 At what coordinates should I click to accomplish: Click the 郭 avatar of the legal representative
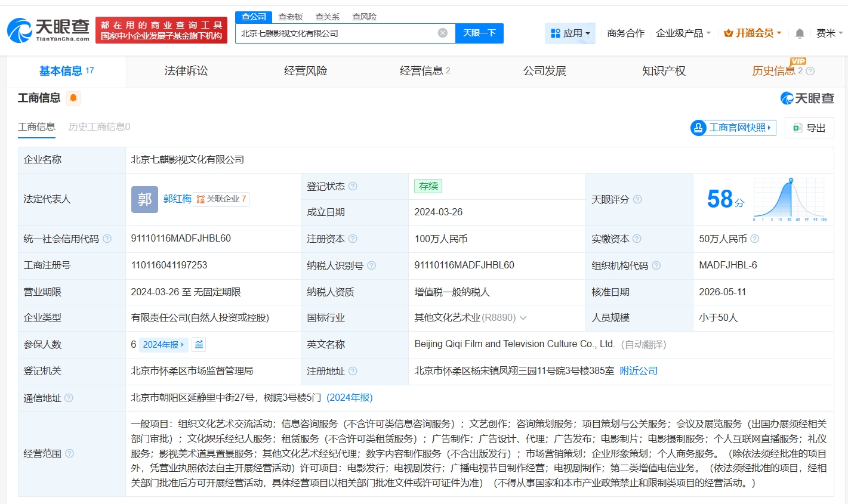[x=144, y=199]
